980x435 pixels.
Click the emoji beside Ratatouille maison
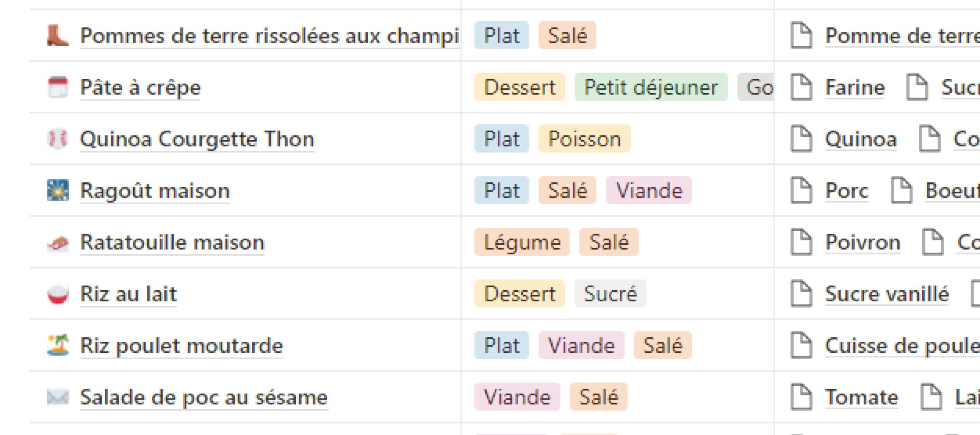[x=58, y=242]
